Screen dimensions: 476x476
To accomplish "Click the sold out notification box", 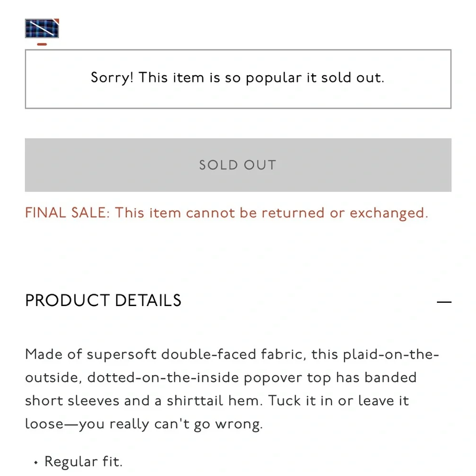I will pyautogui.click(x=238, y=79).
